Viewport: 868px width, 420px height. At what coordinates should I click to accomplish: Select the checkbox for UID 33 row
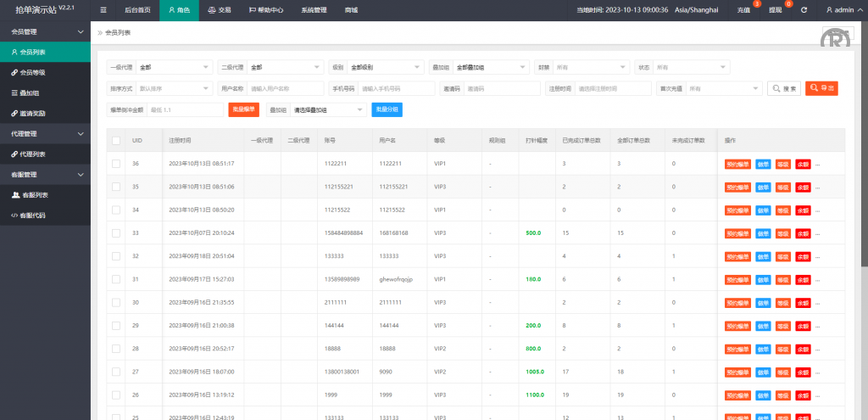[x=116, y=232]
